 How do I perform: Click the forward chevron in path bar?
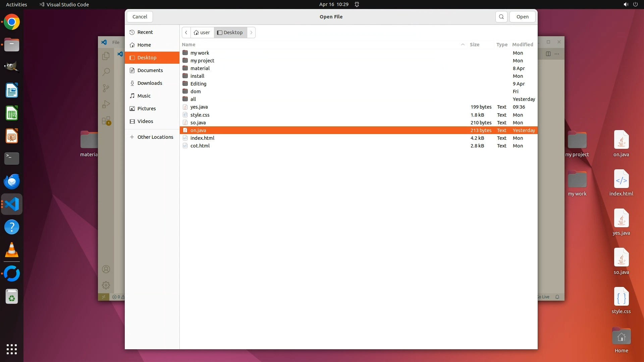(x=251, y=33)
